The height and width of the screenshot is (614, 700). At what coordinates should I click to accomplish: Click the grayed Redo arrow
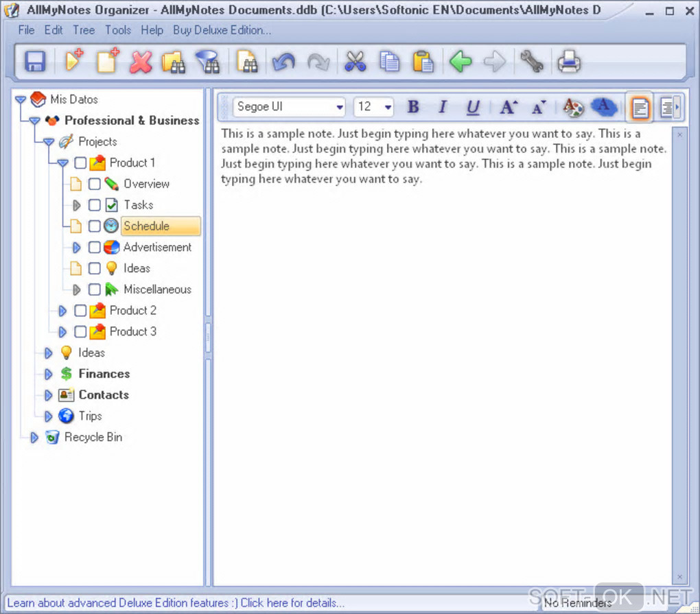point(318,62)
